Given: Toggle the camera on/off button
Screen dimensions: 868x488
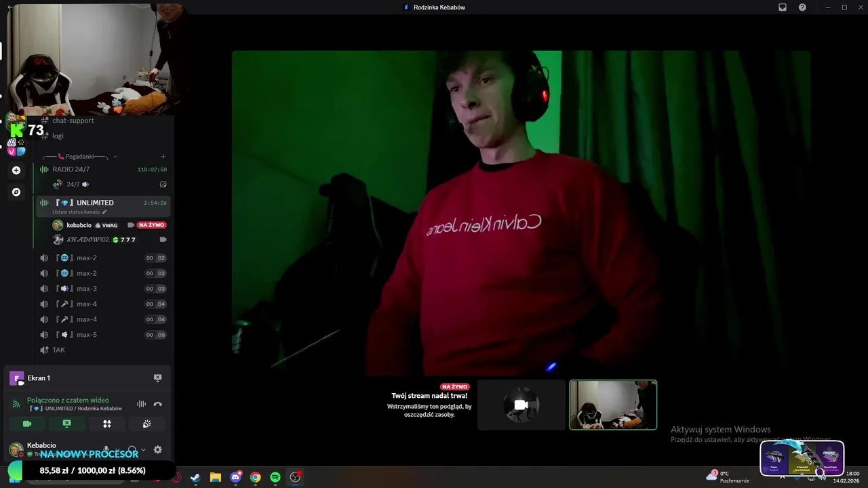Looking at the screenshot, I should (27, 424).
